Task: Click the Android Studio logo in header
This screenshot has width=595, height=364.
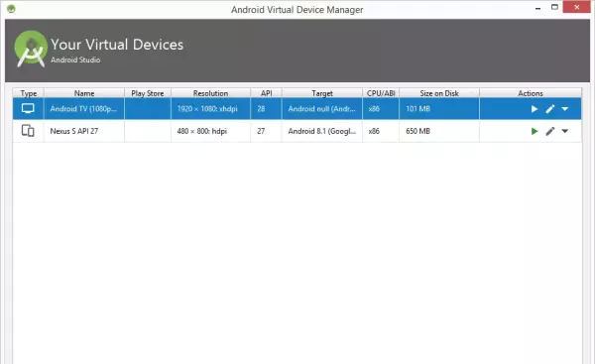Action: click(x=31, y=49)
